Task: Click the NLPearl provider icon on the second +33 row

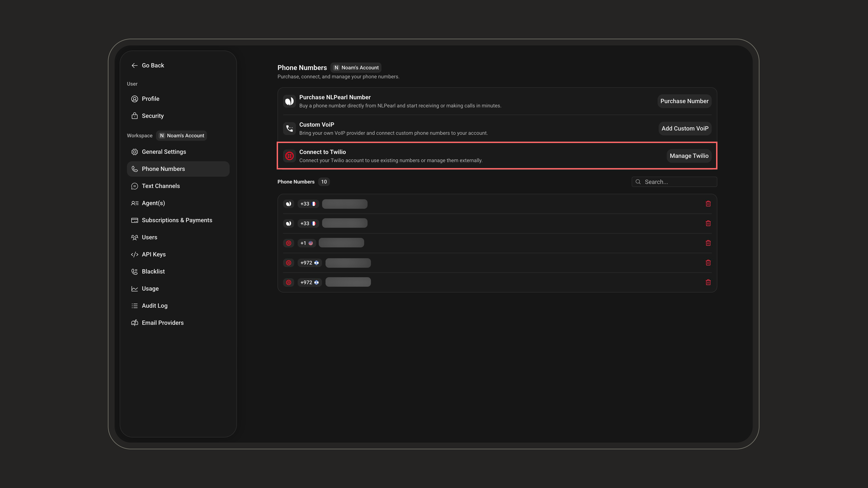Action: click(x=289, y=223)
